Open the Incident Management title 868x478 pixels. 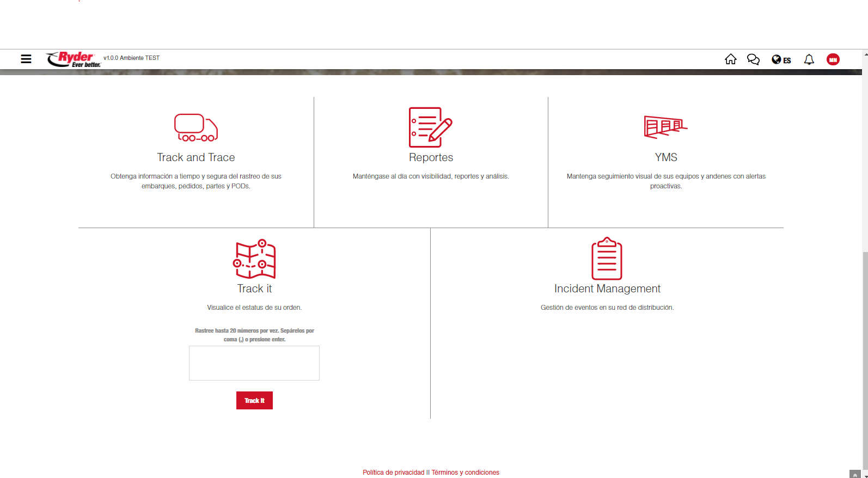coord(607,289)
